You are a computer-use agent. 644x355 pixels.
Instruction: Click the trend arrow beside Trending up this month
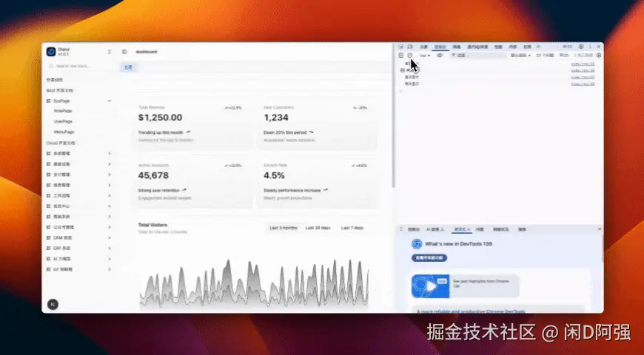tap(189, 132)
